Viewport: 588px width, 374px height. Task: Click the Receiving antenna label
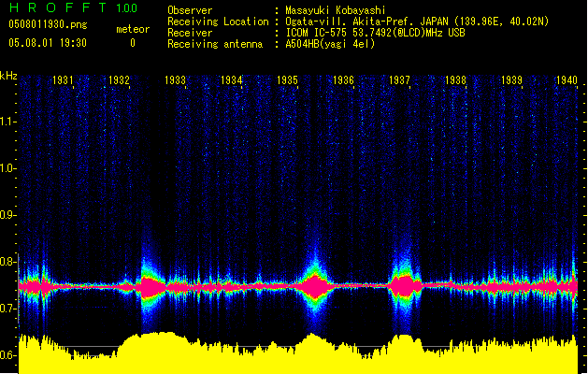215,44
